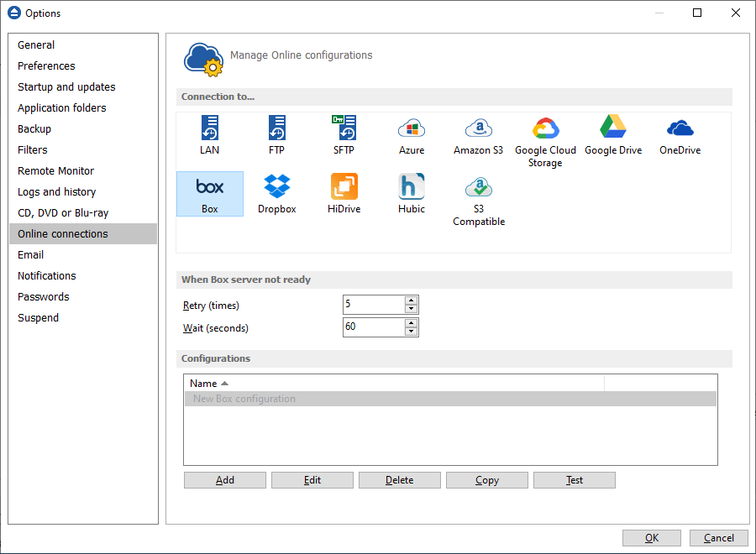
Task: Click the Add configuration button
Action: (x=224, y=480)
